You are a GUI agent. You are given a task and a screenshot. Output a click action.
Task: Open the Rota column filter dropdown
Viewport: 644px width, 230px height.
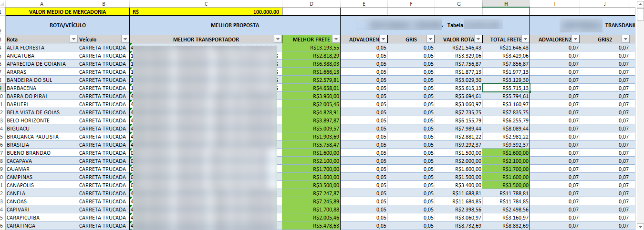73,40
